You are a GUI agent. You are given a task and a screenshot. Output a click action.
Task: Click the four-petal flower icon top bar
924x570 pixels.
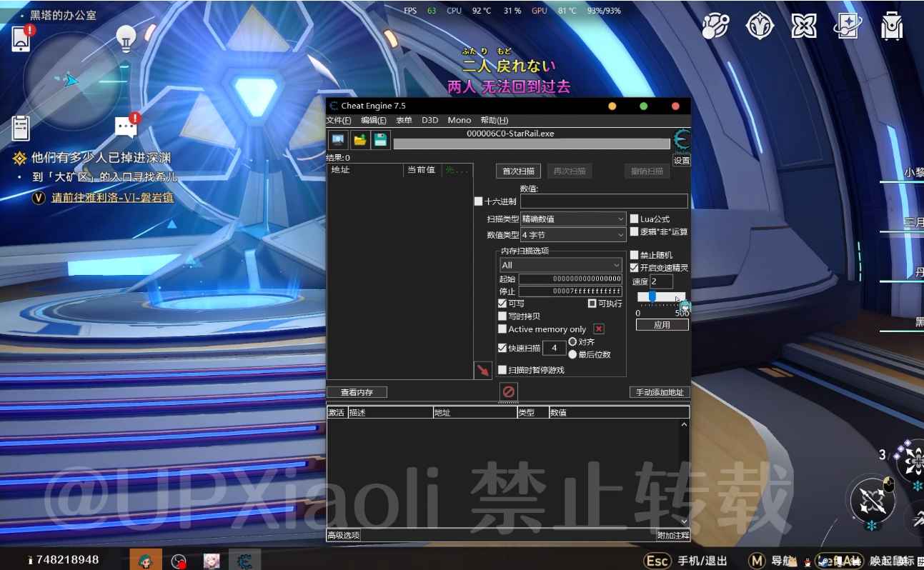point(804,26)
